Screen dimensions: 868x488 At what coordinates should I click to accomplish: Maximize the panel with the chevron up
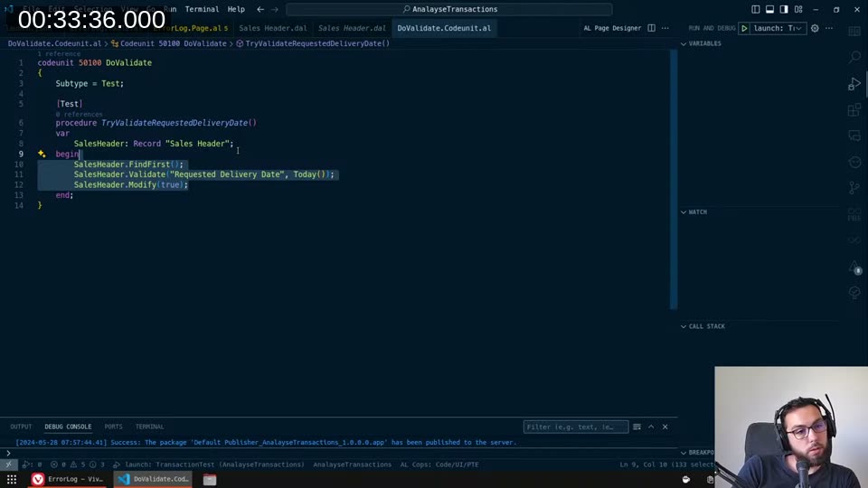651,427
